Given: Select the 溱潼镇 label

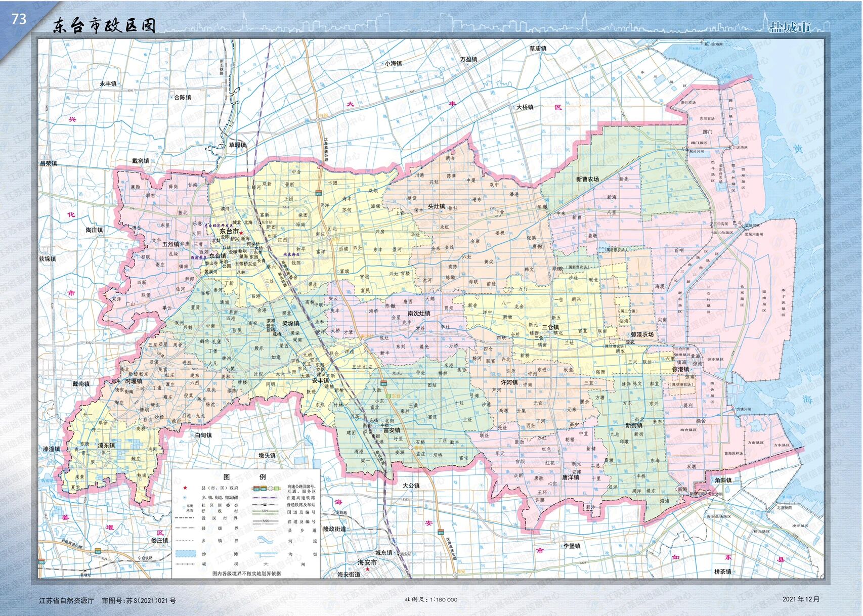Looking at the screenshot, I should tap(52, 449).
